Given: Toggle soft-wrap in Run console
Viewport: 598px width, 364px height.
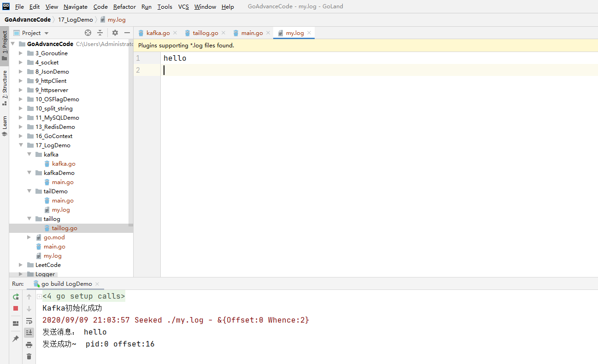Looking at the screenshot, I should pos(29,321).
